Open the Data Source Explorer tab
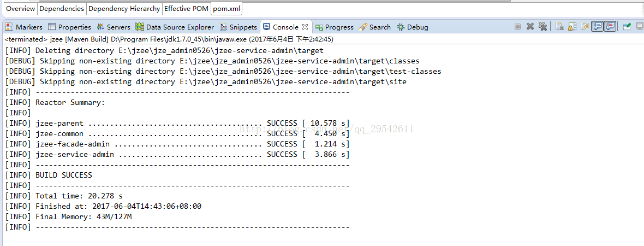 (x=175, y=27)
